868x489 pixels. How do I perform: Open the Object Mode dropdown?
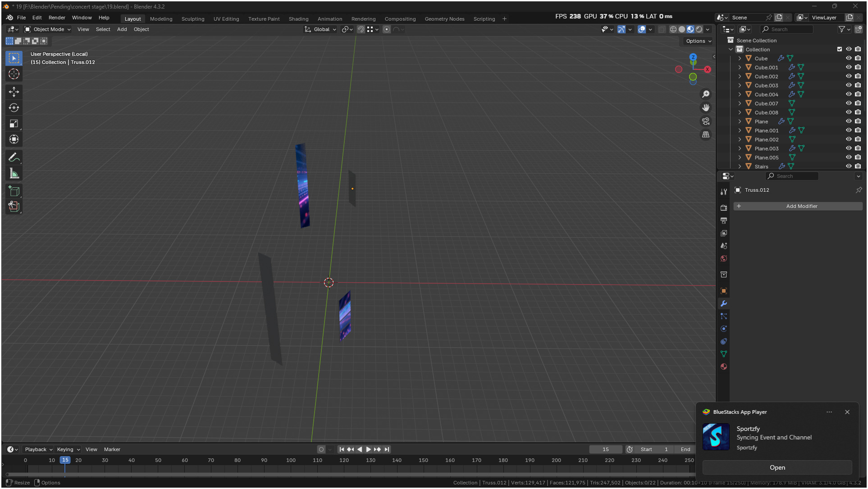click(48, 29)
